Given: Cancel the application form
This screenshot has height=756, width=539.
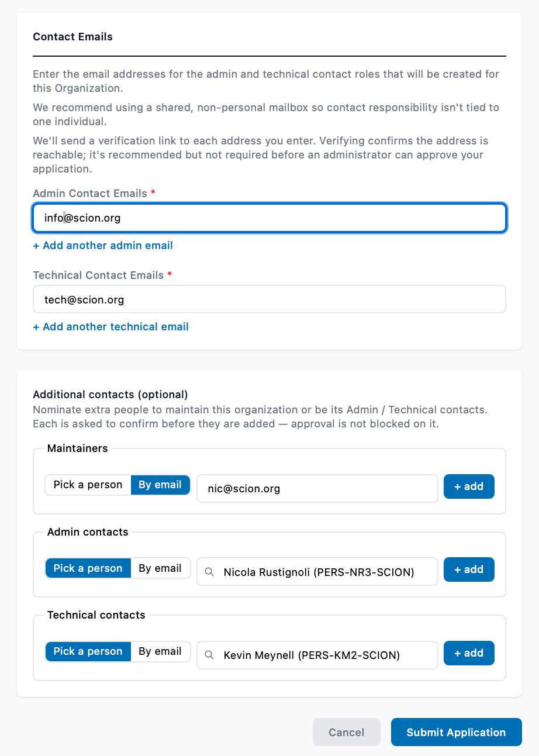Looking at the screenshot, I should 347,732.
